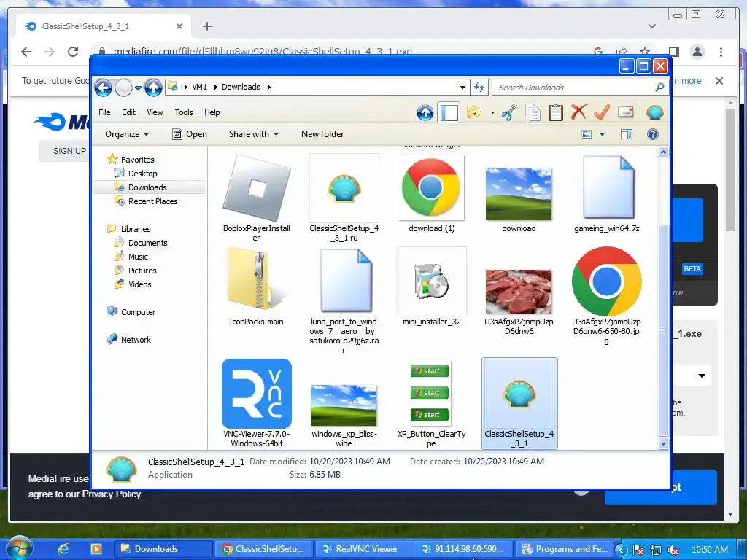The height and width of the screenshot is (560, 747).
Task: Open the dropdown arrow beside the Folder Options icon
Action: [x=492, y=113]
